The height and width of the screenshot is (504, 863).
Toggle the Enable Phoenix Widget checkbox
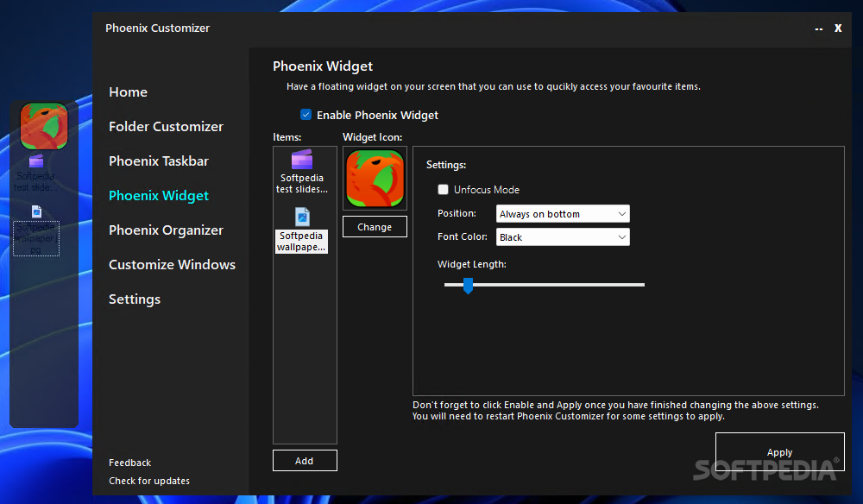click(x=306, y=115)
